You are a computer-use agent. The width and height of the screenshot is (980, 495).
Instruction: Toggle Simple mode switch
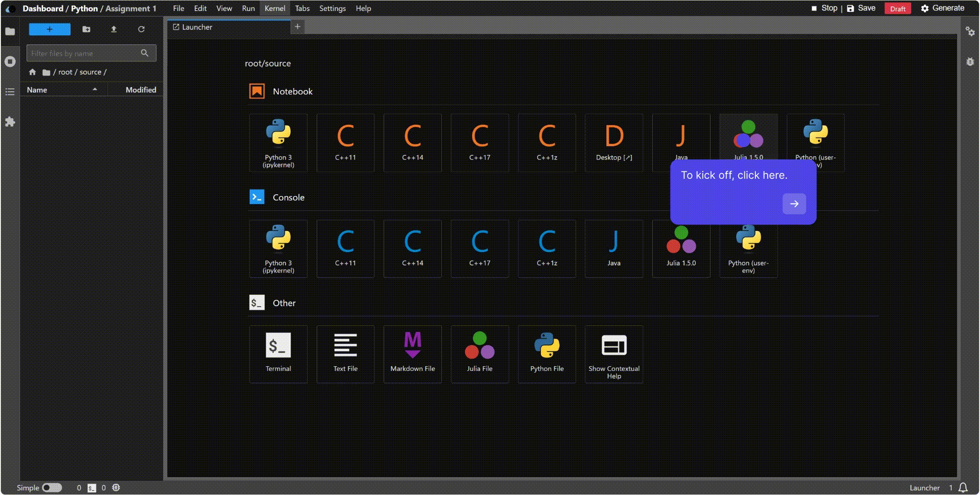[x=52, y=488]
